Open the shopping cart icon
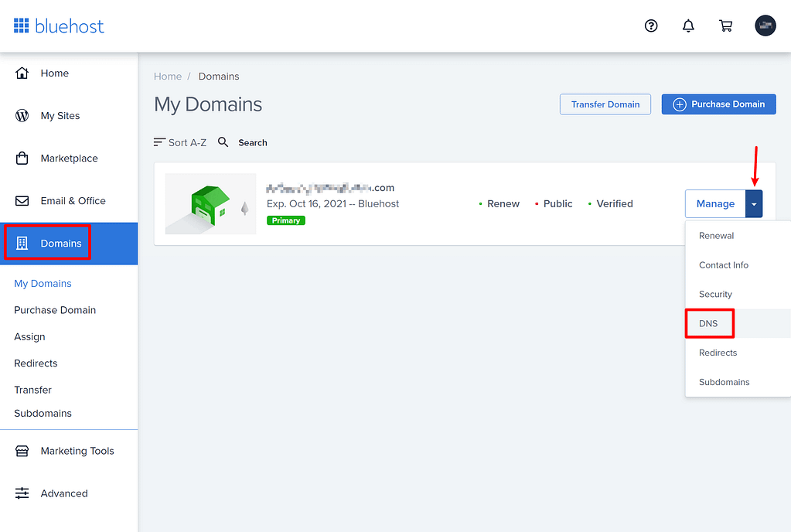 (x=725, y=26)
